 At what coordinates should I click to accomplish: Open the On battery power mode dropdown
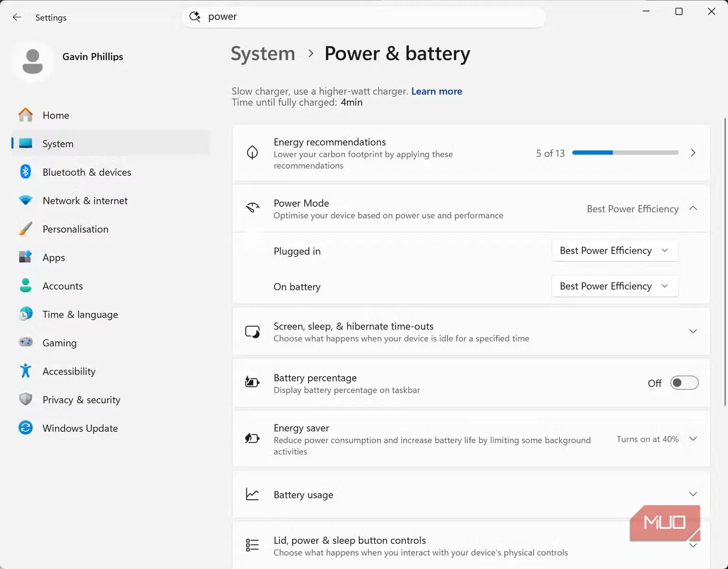pyautogui.click(x=615, y=286)
